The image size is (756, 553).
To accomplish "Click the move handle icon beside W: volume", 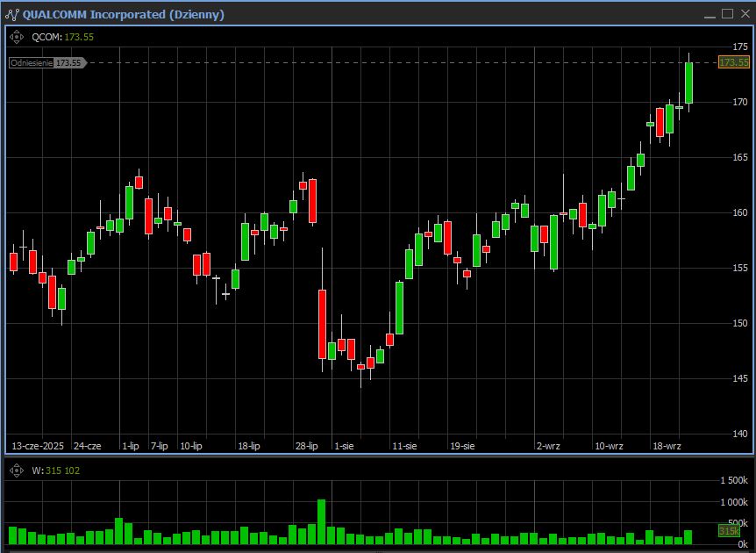I will tap(16, 470).
